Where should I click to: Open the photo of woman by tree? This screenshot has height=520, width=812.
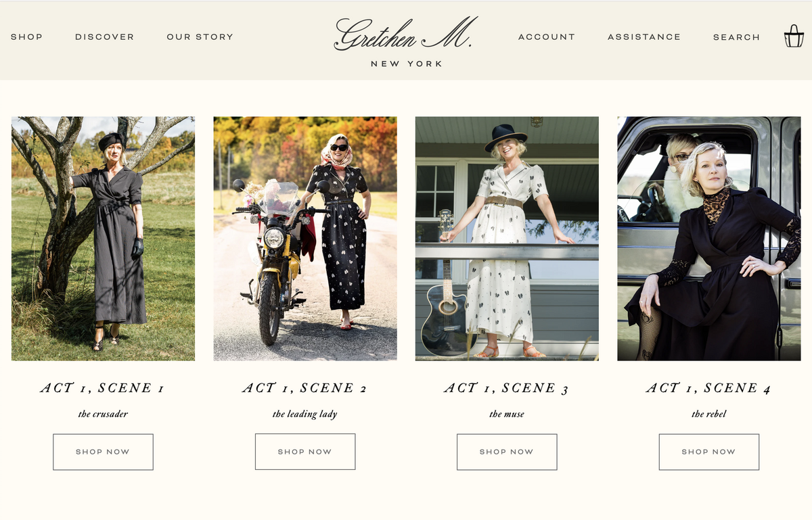[x=103, y=239]
